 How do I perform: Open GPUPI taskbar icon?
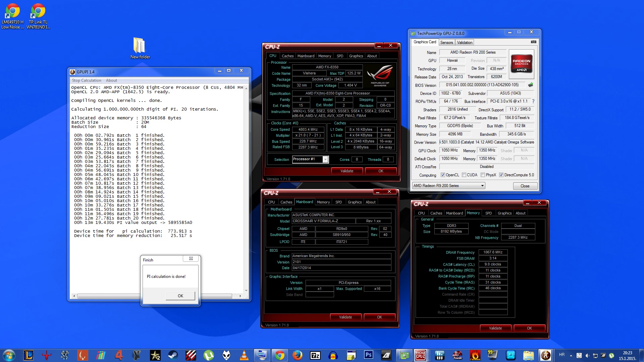click(545, 355)
